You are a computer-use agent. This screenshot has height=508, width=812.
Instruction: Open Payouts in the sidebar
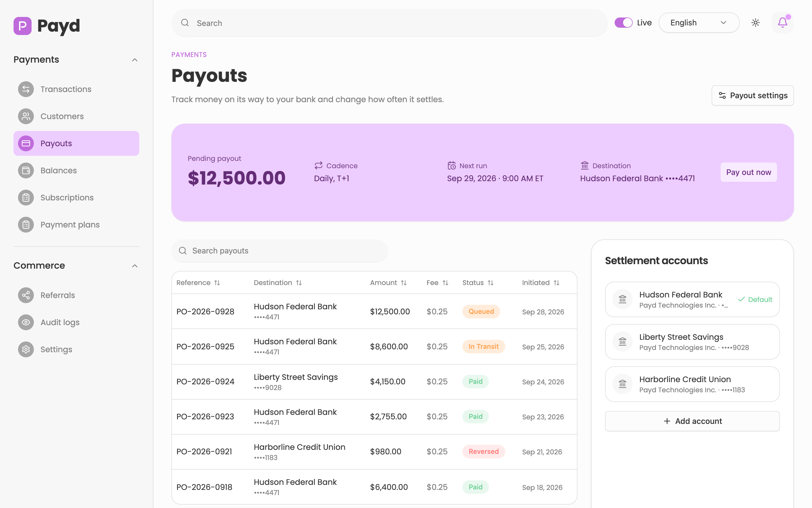[x=76, y=143]
